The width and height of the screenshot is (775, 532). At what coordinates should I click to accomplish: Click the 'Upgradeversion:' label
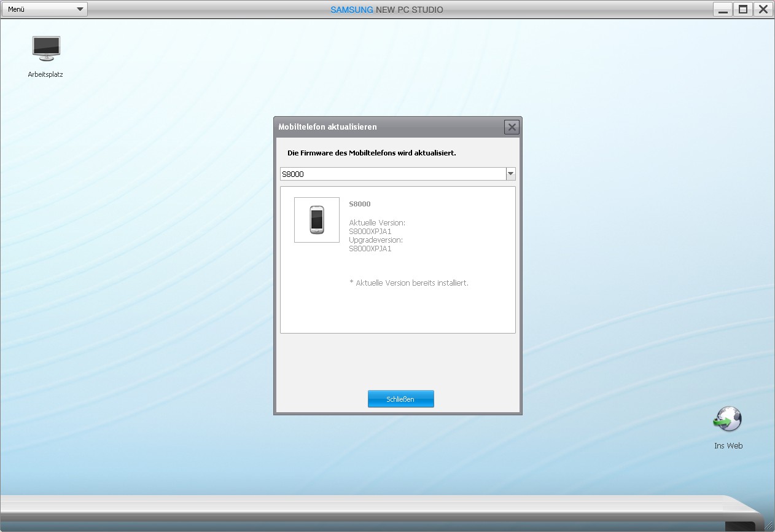(x=376, y=240)
